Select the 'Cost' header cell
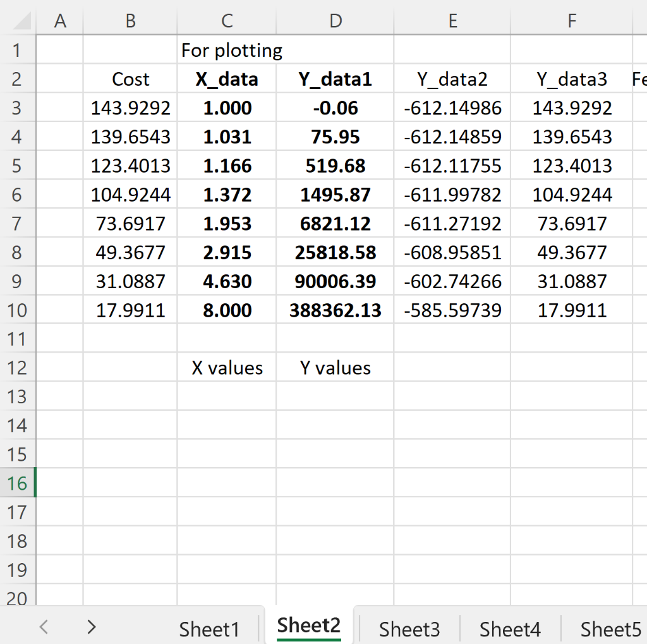 click(130, 79)
